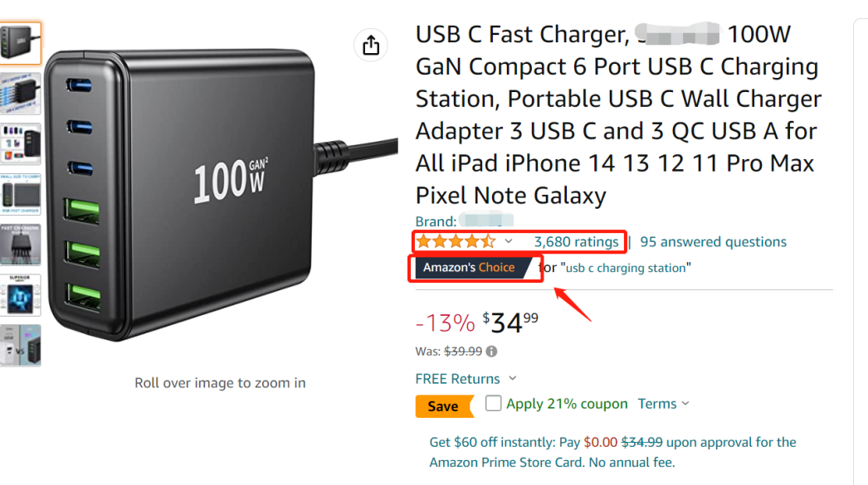
Task: Tick the Apply 21% coupon checkbox
Action: pyautogui.click(x=494, y=404)
